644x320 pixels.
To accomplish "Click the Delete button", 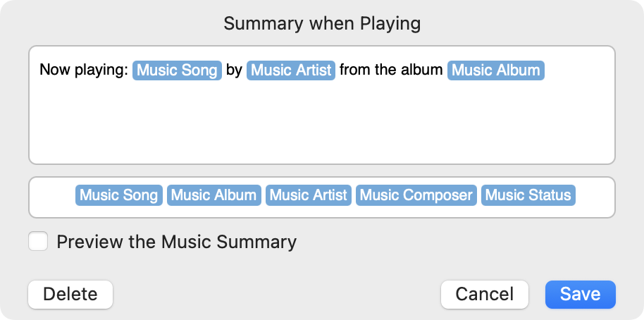I will 70,294.
